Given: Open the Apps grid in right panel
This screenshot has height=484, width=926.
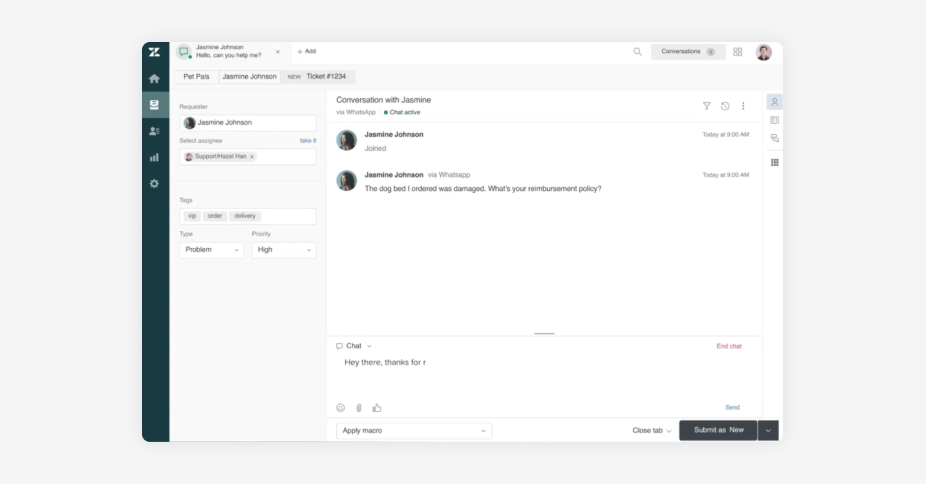Looking at the screenshot, I should [774, 162].
